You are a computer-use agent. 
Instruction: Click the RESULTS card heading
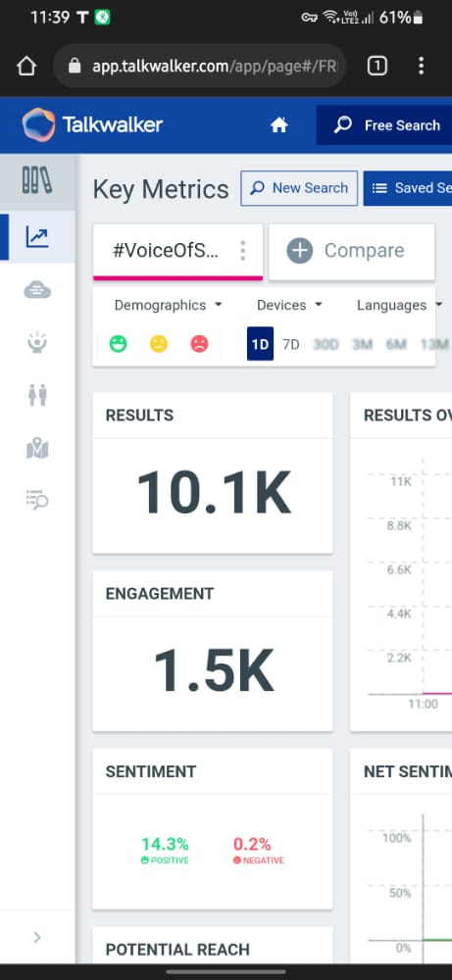[x=139, y=415]
